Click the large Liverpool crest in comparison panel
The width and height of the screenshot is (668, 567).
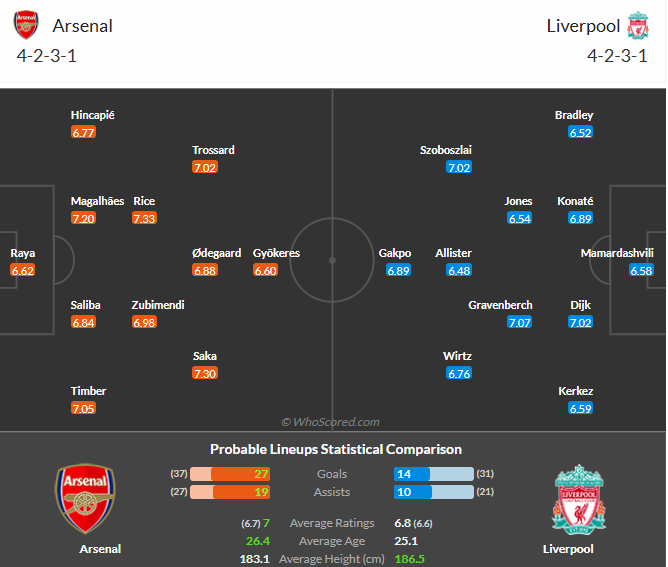tap(579, 500)
